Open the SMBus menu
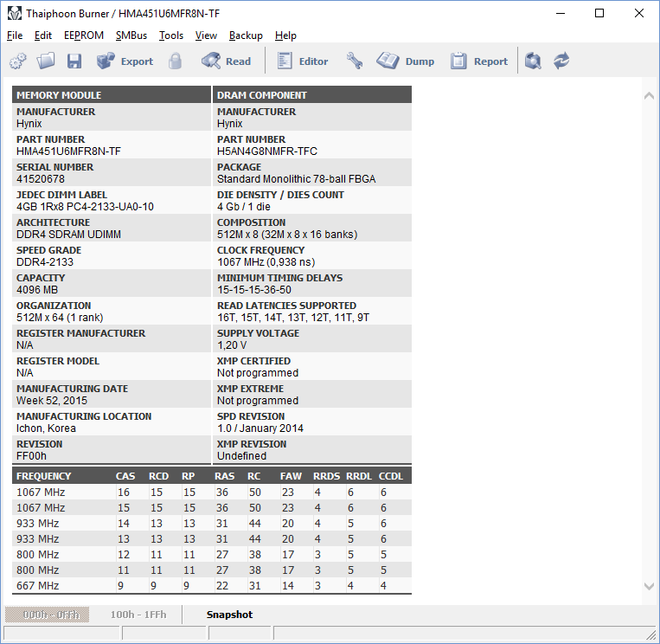Screen dimensions: 660x644 coord(131,35)
